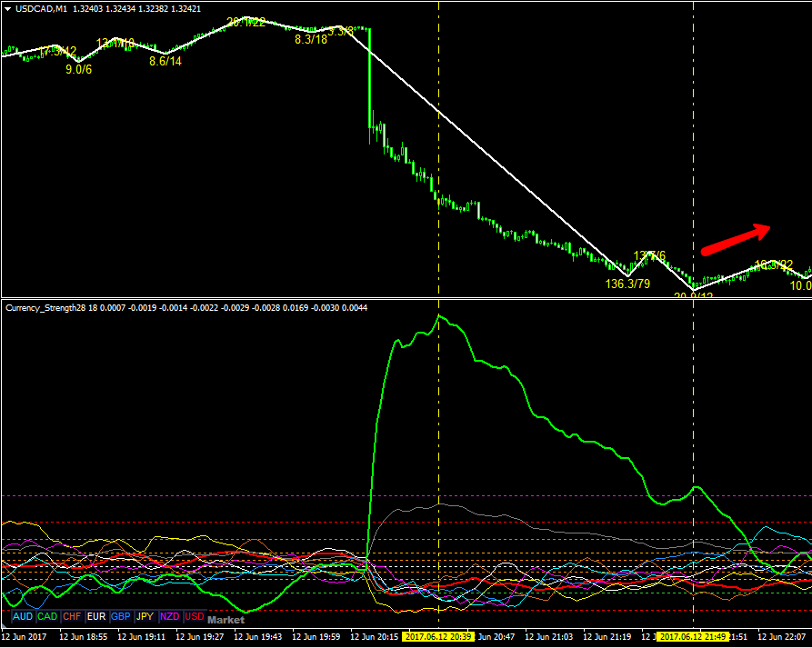This screenshot has width=812, height=648.
Task: Toggle the GBP currency line button
Action: (121, 617)
